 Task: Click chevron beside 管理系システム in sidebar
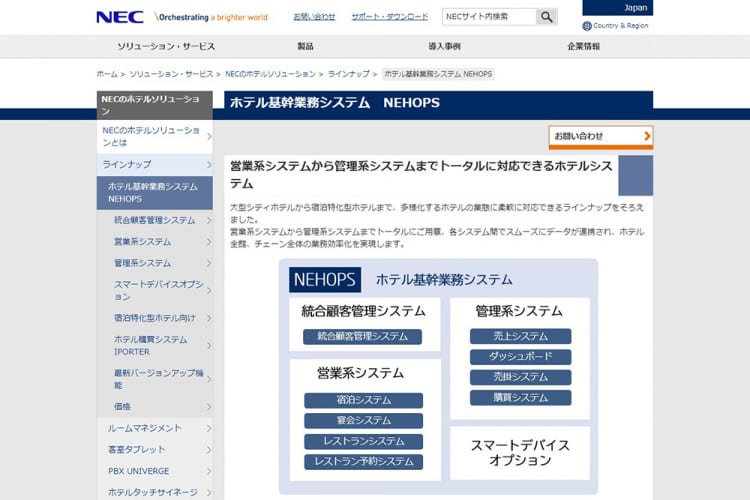click(209, 263)
